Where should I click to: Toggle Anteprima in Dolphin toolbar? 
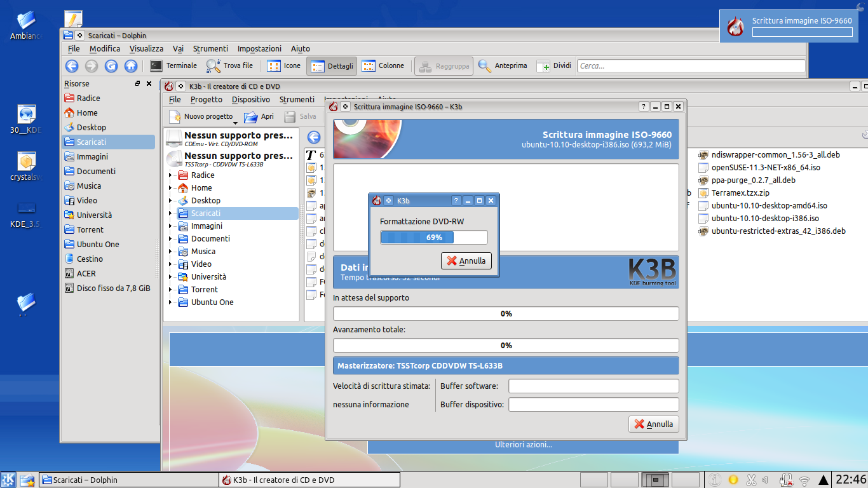pos(503,65)
